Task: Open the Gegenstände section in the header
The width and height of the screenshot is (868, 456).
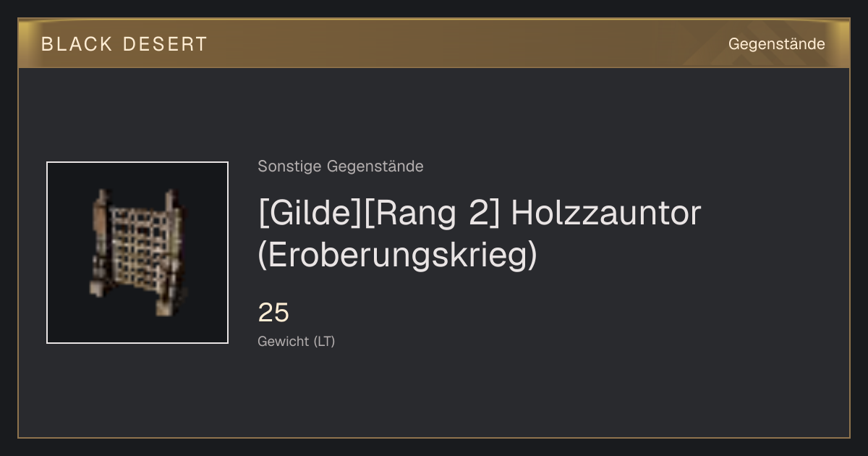Action: pyautogui.click(x=776, y=44)
